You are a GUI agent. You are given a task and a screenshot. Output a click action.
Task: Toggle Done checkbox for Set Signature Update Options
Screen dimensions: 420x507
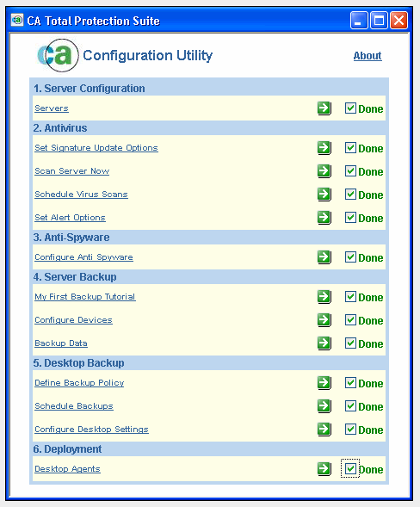coord(350,148)
